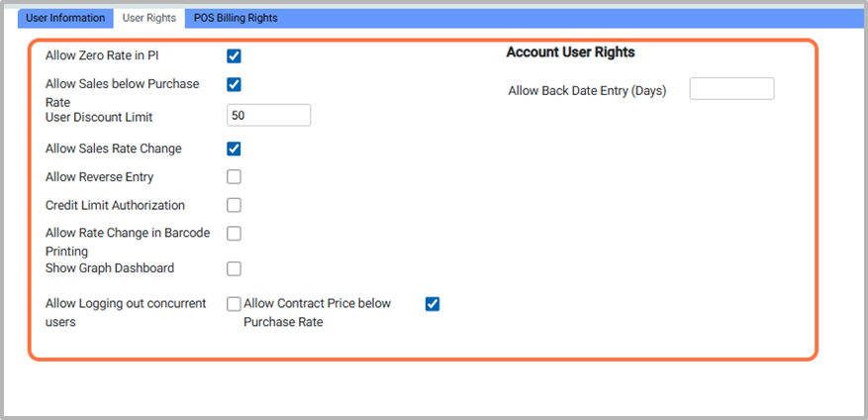Tick the Credit Limit Authorization checkbox

point(235,206)
